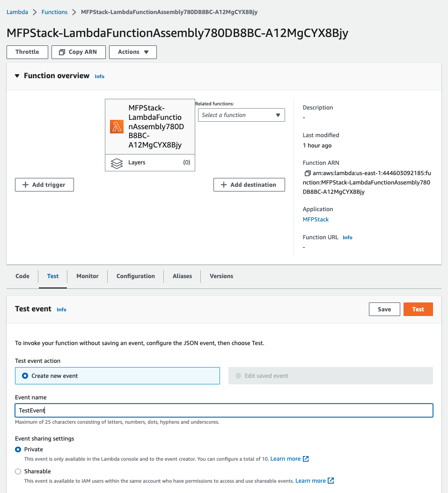This screenshot has width=448, height=493.
Task: Switch to the Monitor tab
Action: (87, 276)
